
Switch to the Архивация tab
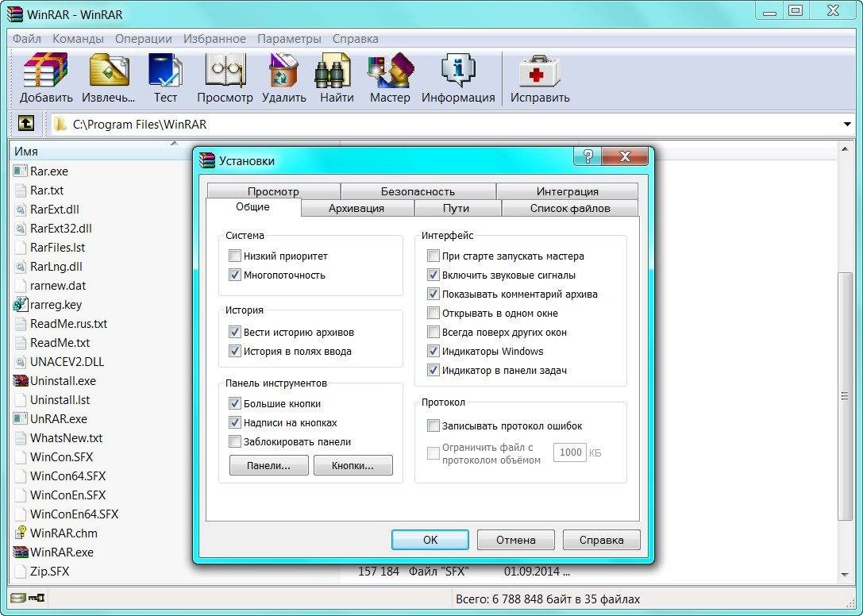(x=356, y=208)
